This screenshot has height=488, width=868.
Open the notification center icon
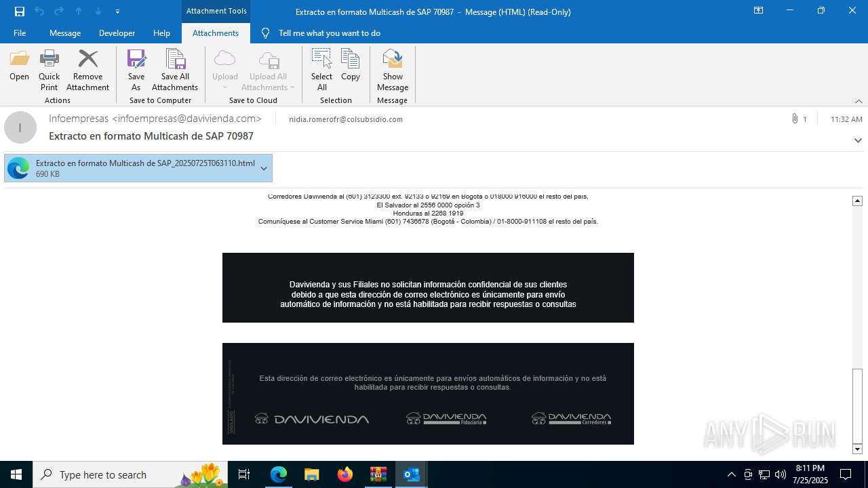(846, 474)
